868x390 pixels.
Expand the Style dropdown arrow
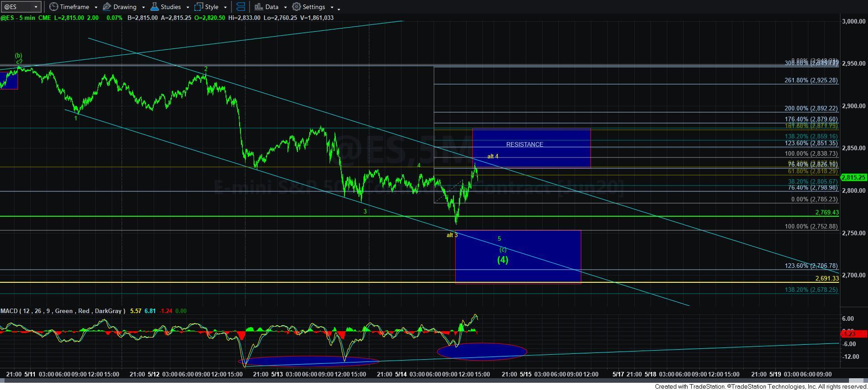[225, 7]
